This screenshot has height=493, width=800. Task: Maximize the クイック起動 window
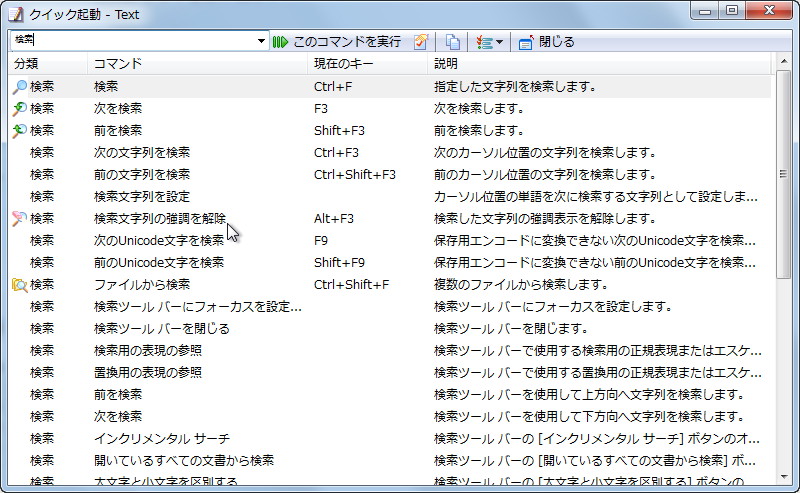[732, 10]
